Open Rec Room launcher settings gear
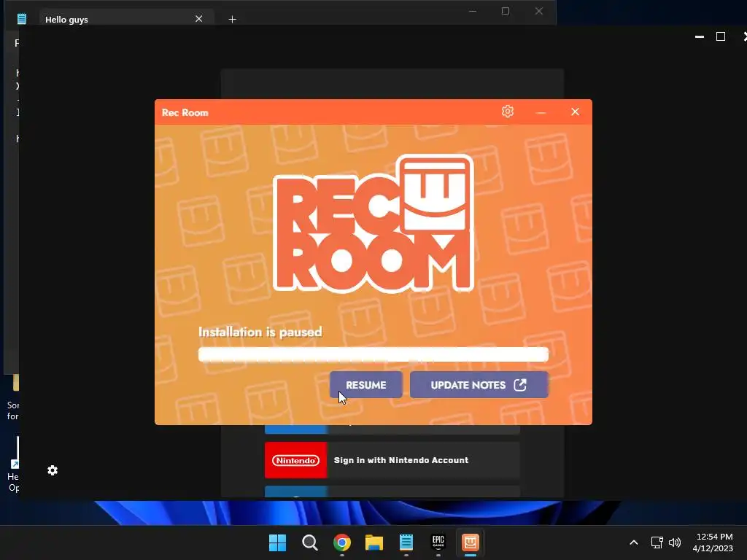747x560 pixels. tap(508, 112)
